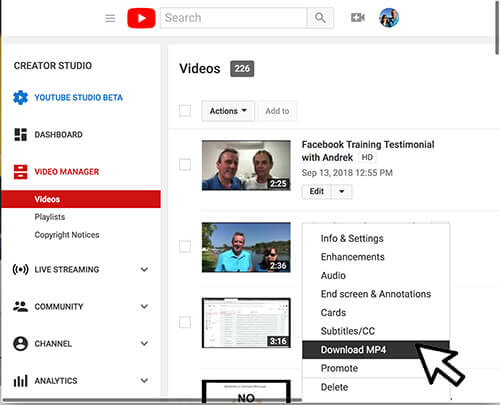Image resolution: width=500 pixels, height=405 pixels.
Task: Expand the Channel section
Action: (x=144, y=343)
